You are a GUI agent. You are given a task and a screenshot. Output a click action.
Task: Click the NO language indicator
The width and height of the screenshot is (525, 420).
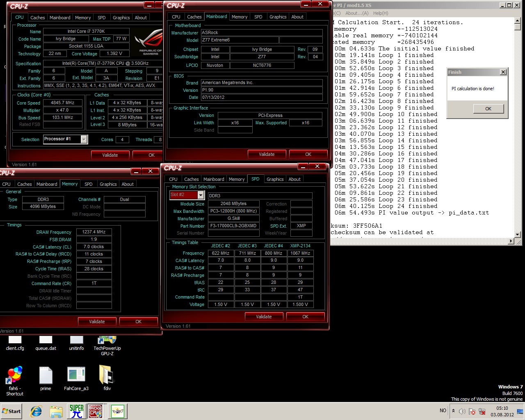point(443,411)
